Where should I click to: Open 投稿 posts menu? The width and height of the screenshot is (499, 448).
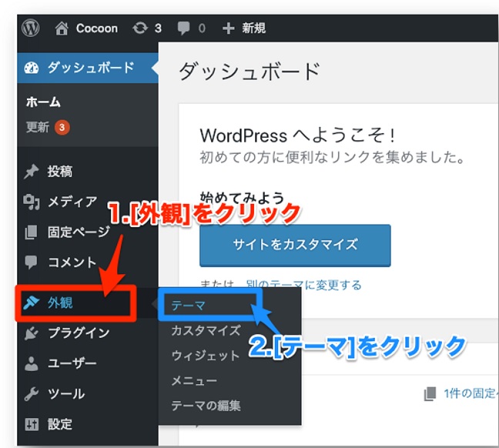(60, 172)
